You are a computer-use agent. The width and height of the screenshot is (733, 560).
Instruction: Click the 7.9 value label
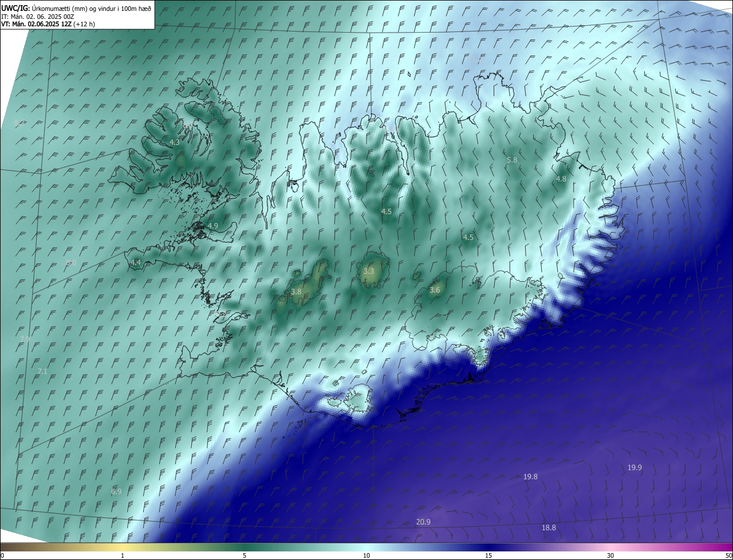(25, 340)
